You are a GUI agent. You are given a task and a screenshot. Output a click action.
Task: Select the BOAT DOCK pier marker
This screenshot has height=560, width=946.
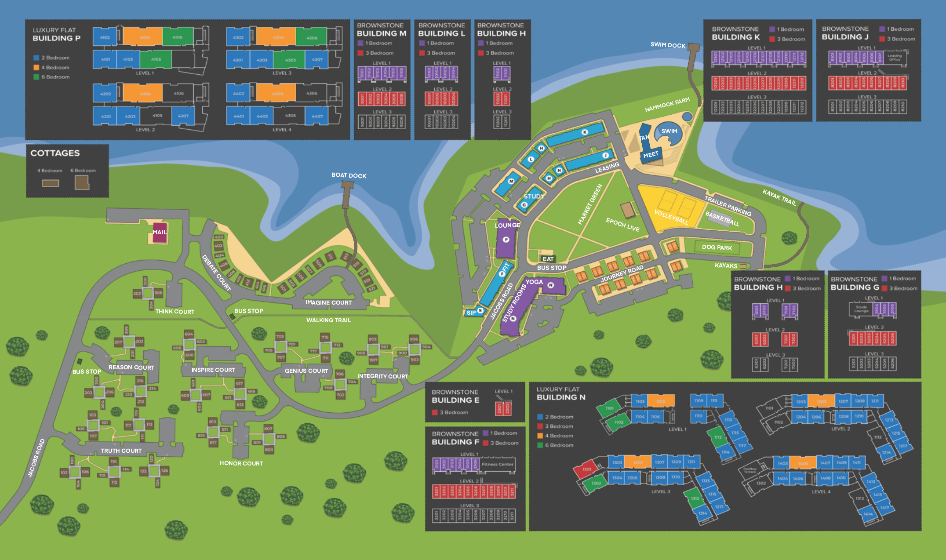[347, 194]
